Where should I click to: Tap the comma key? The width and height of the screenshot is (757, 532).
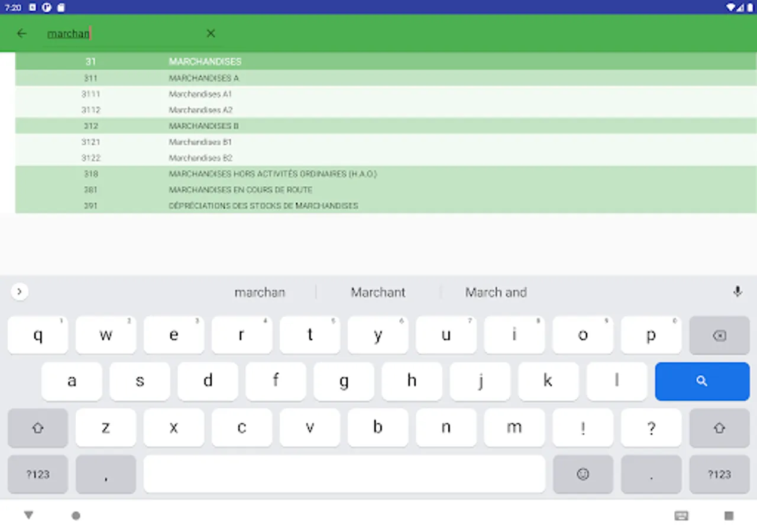106,474
